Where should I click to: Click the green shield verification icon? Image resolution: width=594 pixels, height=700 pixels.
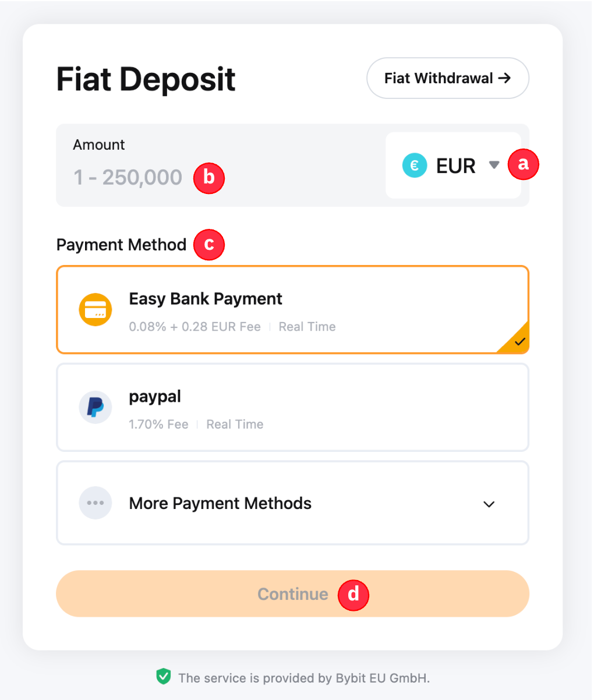click(164, 677)
